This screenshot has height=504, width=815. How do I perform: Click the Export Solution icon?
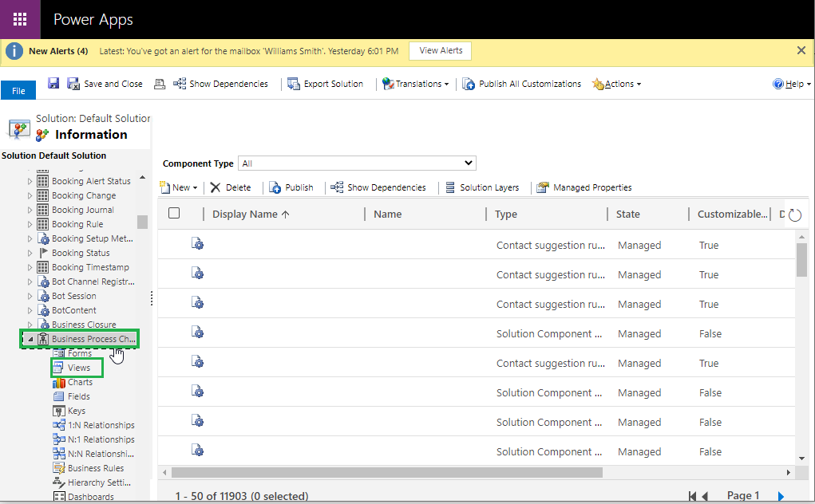pyautogui.click(x=293, y=84)
